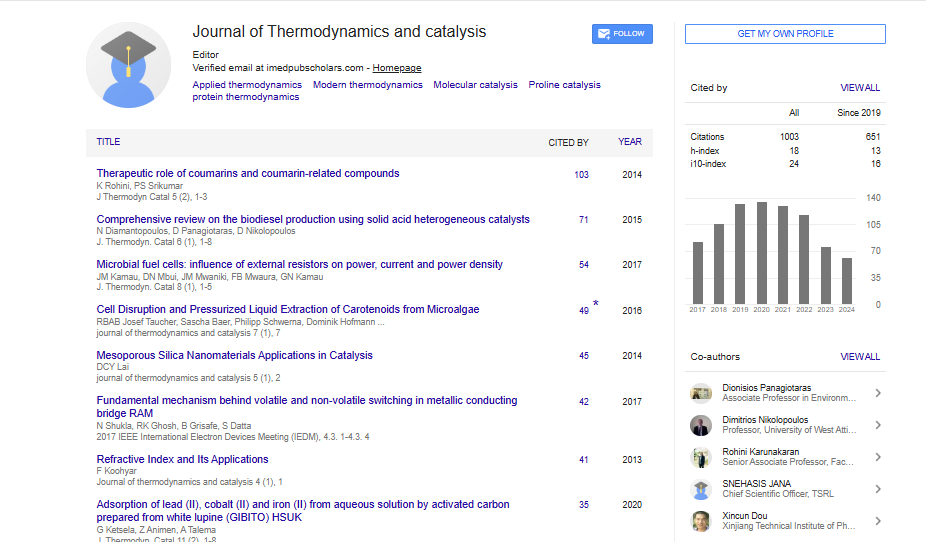
Task: View all citations in Cited by section
Action: [x=860, y=88]
